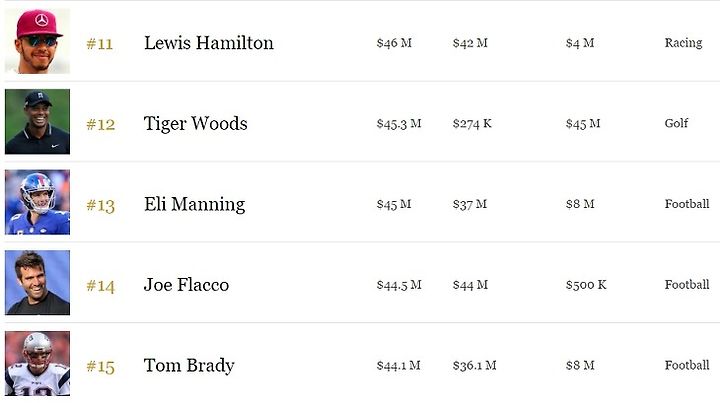Open the Lewis Hamilton name link
Image resolution: width=720 pixels, height=403 pixels.
pos(209,43)
